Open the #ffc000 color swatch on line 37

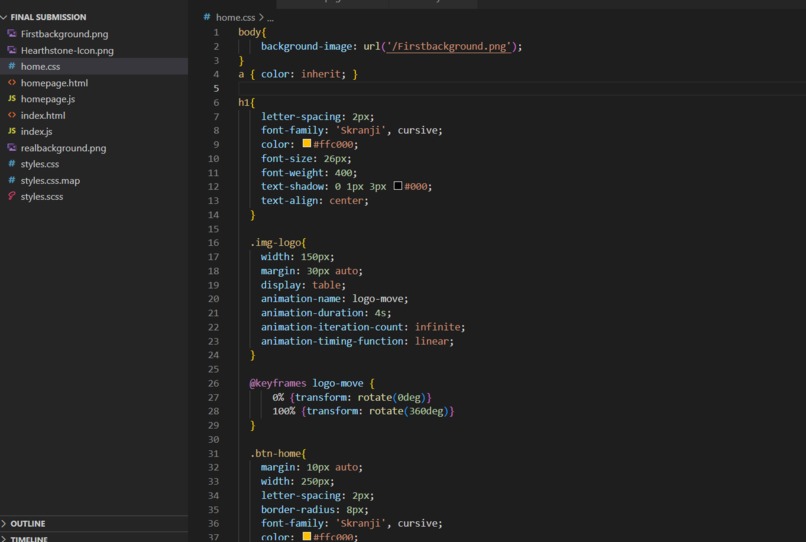coord(307,536)
